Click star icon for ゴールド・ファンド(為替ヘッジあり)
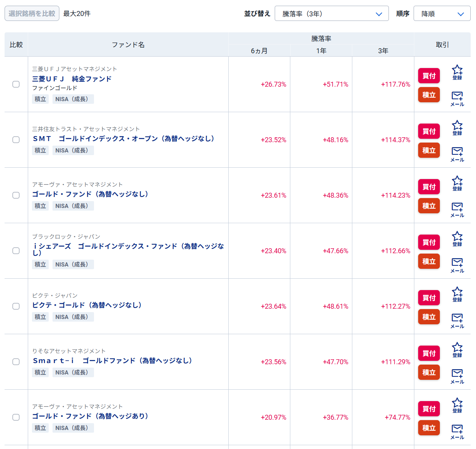The image size is (476, 449). click(x=457, y=405)
